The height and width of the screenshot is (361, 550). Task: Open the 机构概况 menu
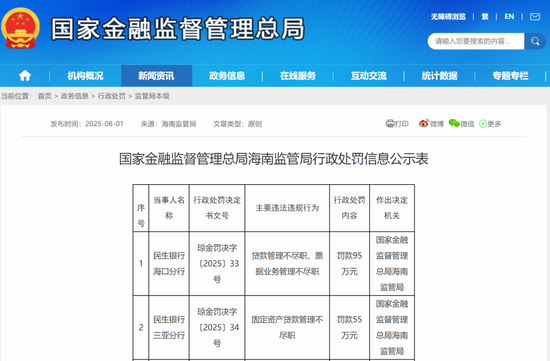[85, 76]
